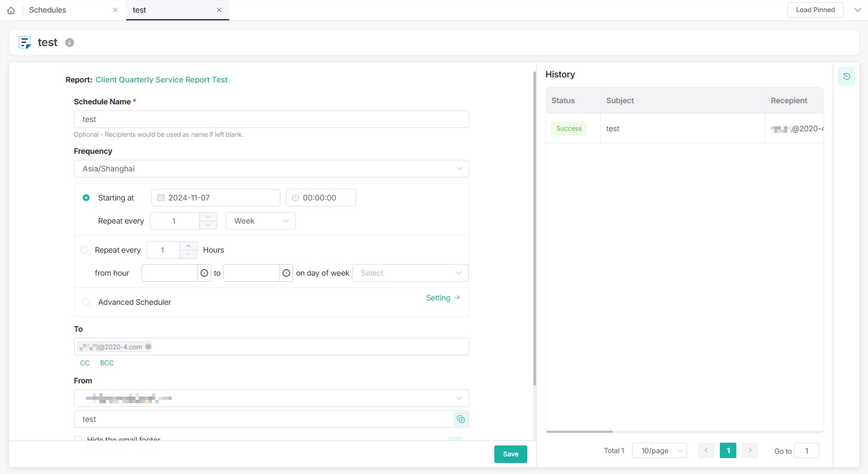868x474 pixels.
Task: Open the Client Quarterly Service Report Test link
Action: [x=161, y=80]
